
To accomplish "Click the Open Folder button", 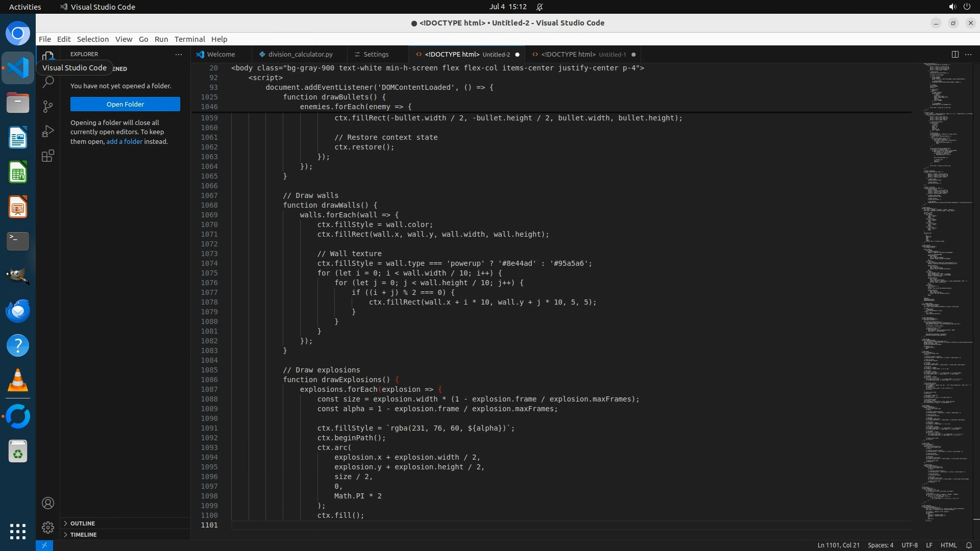I will (x=125, y=104).
